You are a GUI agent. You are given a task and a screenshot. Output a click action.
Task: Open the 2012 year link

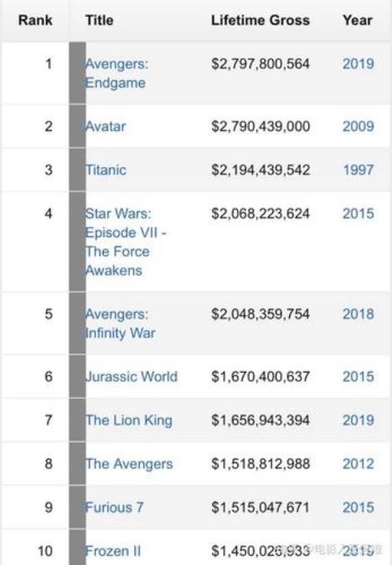tap(358, 464)
